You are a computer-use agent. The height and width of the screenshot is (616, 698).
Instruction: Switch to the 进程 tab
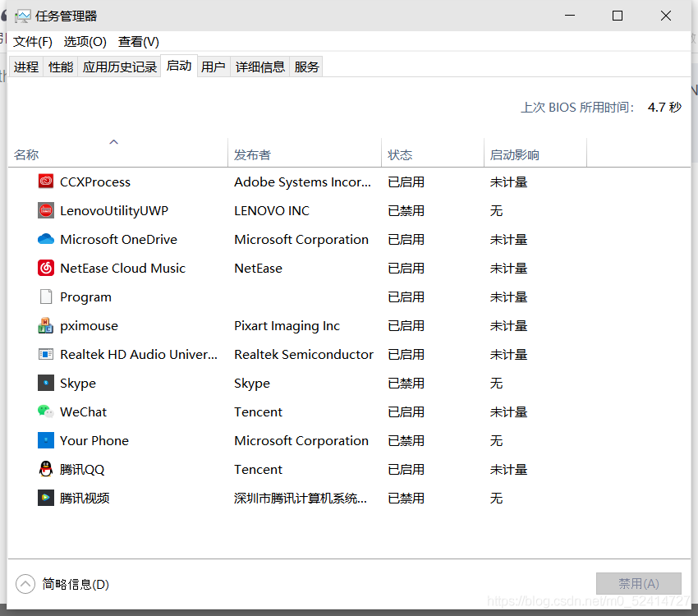click(x=26, y=67)
